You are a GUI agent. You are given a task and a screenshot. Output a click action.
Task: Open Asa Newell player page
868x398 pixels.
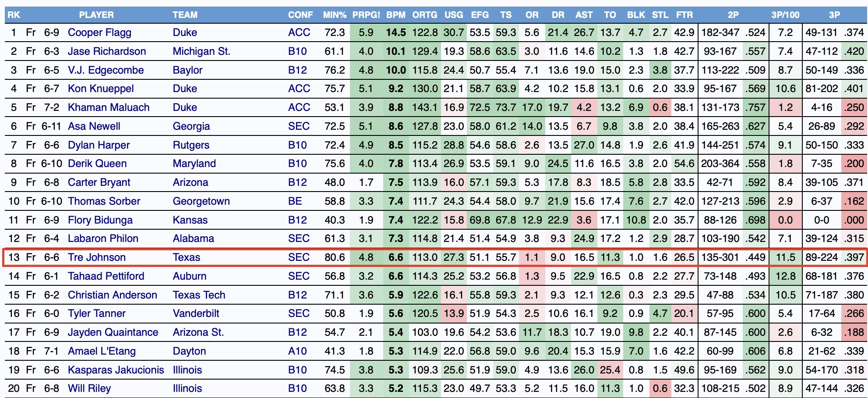coord(94,126)
